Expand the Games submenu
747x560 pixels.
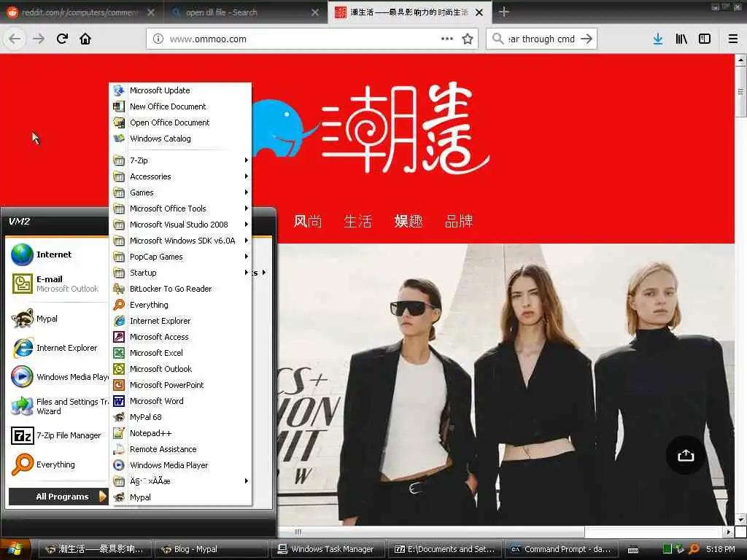pos(180,192)
